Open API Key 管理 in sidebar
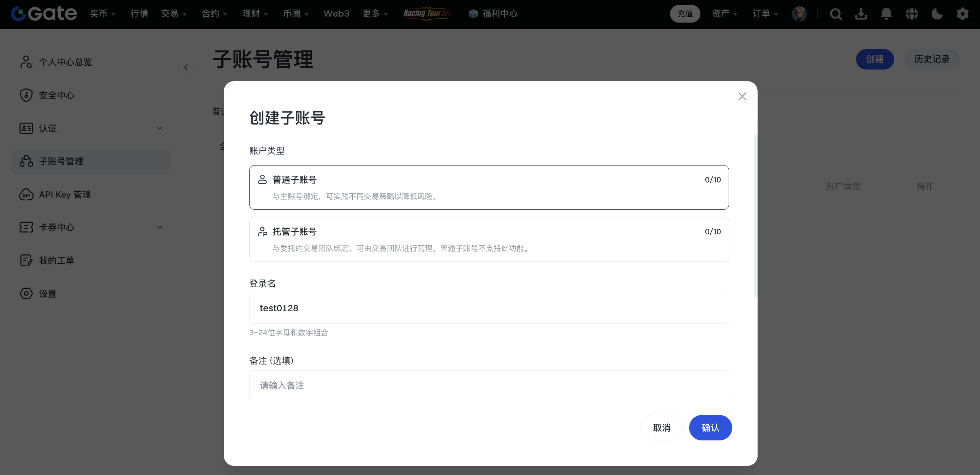 (65, 194)
